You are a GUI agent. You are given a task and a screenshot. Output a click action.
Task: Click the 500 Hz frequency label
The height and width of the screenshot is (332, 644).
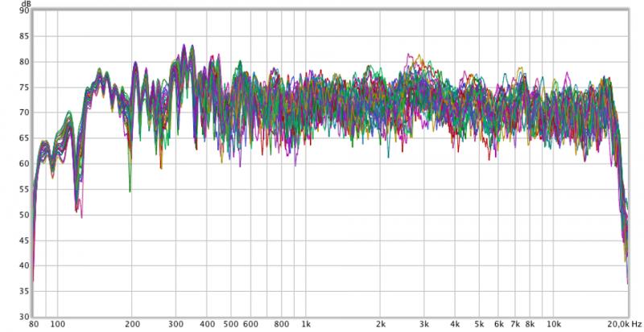pyautogui.click(x=231, y=324)
